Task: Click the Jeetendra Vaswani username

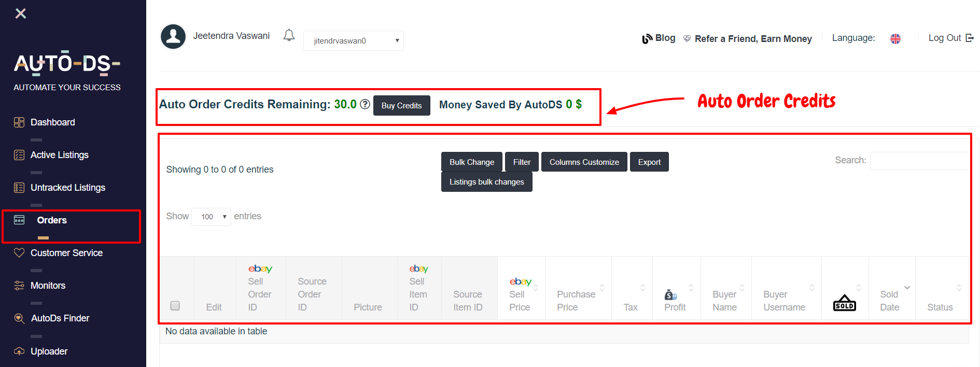Action: pyautogui.click(x=231, y=36)
